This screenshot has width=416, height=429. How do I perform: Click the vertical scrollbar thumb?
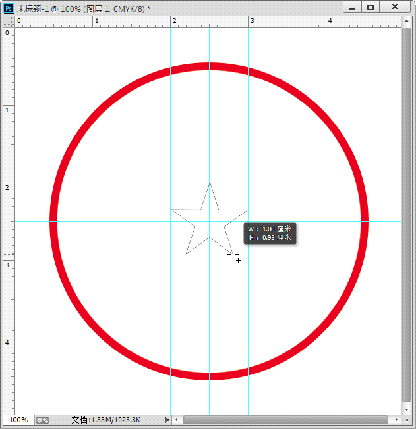pyautogui.click(x=406, y=215)
